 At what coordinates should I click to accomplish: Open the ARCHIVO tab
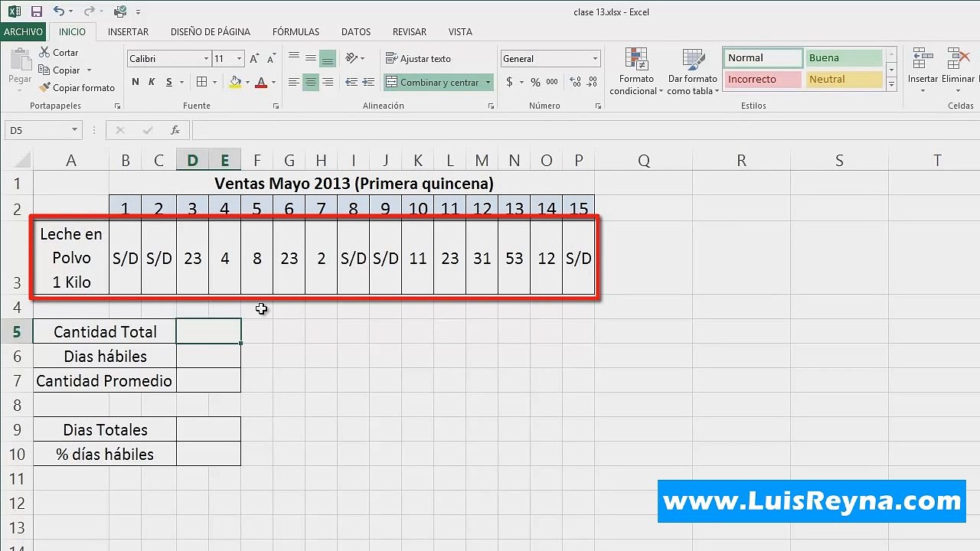pyautogui.click(x=23, y=31)
